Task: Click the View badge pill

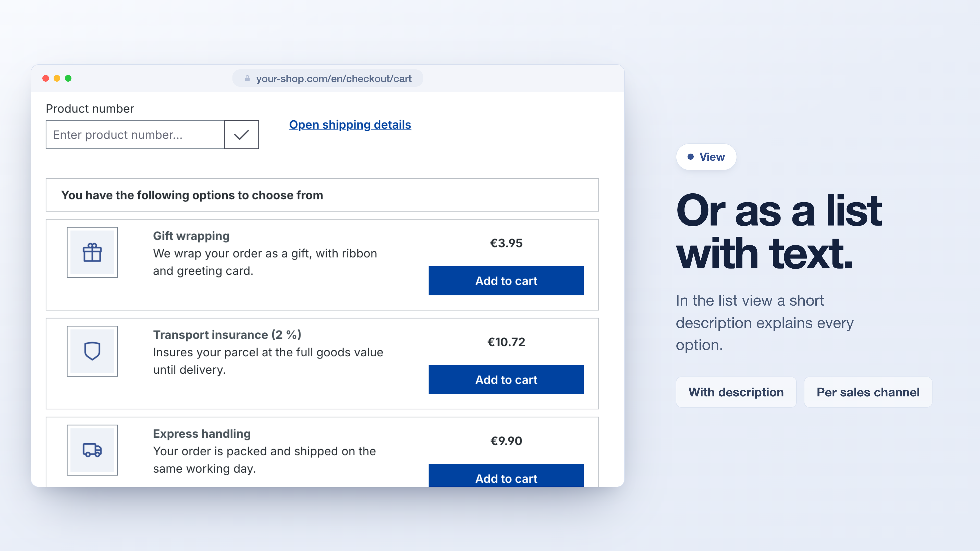Action: [x=706, y=157]
